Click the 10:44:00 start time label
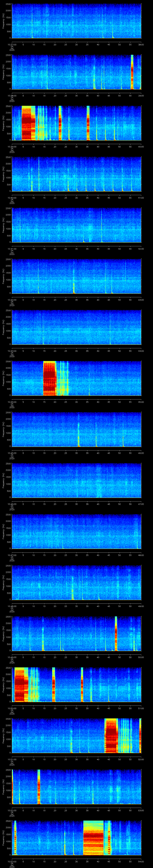 pos(12,402)
